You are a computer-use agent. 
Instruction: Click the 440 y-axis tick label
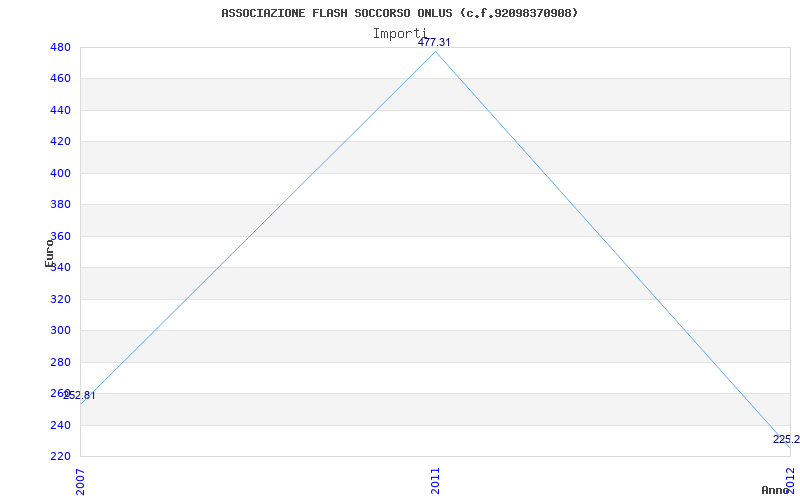click(x=60, y=111)
